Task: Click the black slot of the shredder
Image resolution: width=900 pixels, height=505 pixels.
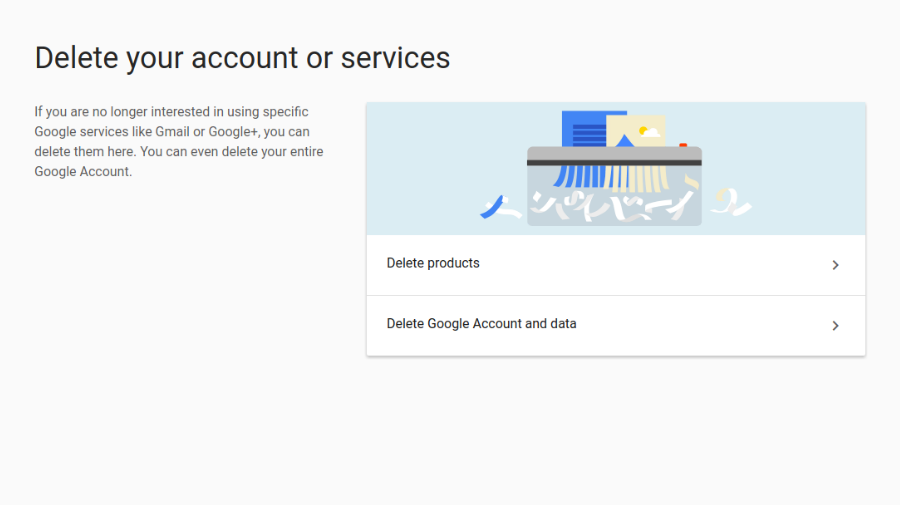Action: (614, 162)
